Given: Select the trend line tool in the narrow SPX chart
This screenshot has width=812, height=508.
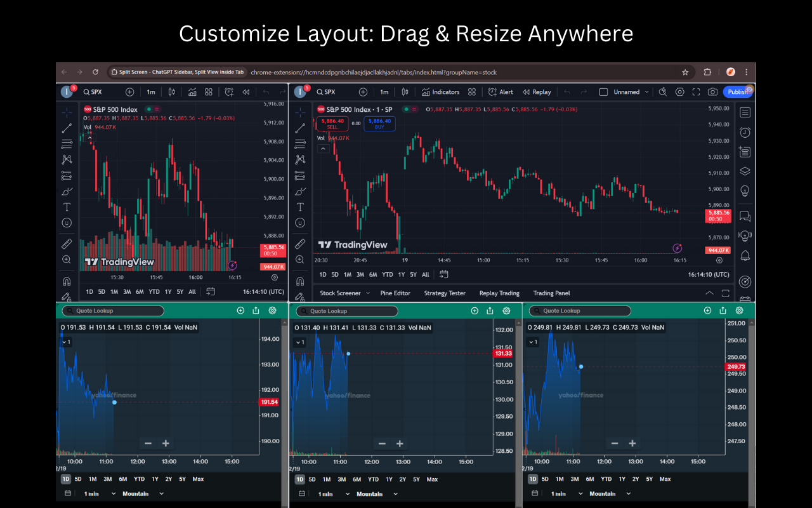Looking at the screenshot, I should [x=67, y=128].
